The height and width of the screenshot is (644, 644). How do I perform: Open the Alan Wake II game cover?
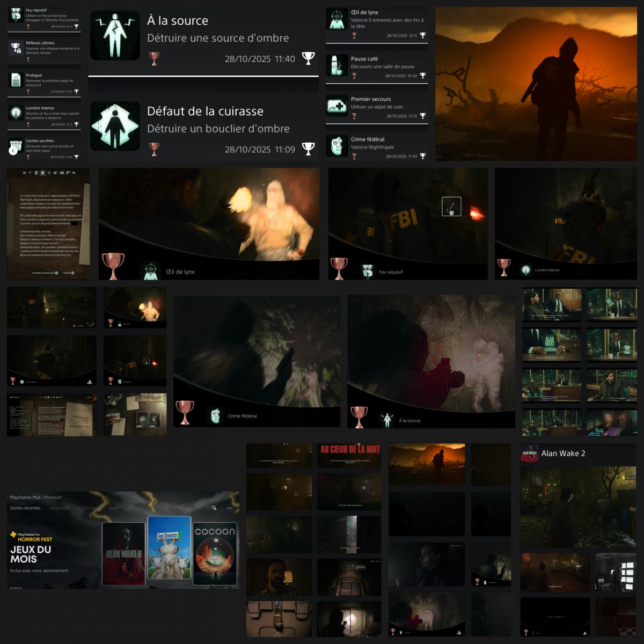[124, 553]
